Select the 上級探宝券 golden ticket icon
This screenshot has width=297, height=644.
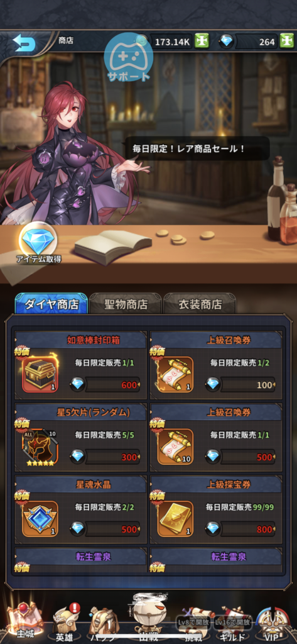(x=176, y=519)
